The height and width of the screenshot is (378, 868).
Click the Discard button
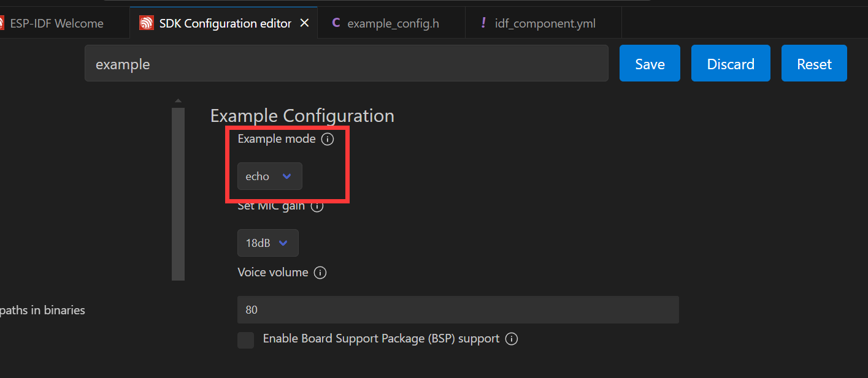[731, 64]
